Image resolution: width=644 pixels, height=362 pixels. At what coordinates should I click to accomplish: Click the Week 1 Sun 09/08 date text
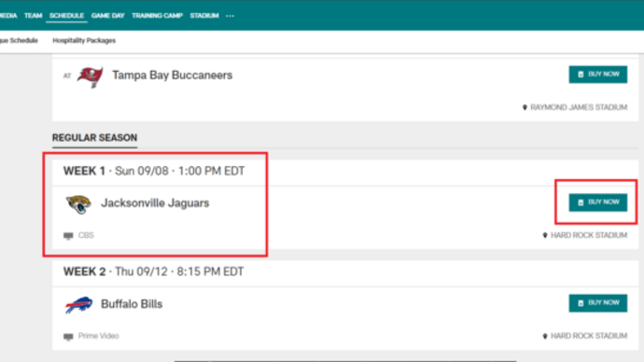point(154,171)
